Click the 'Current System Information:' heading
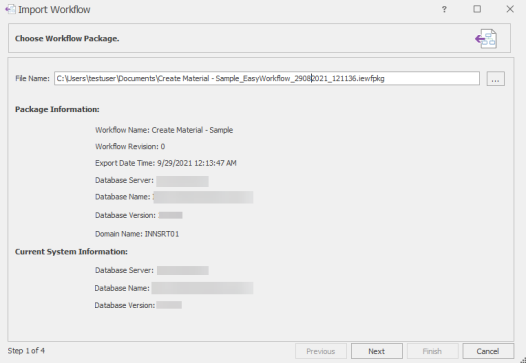526x363 pixels. tap(71, 252)
